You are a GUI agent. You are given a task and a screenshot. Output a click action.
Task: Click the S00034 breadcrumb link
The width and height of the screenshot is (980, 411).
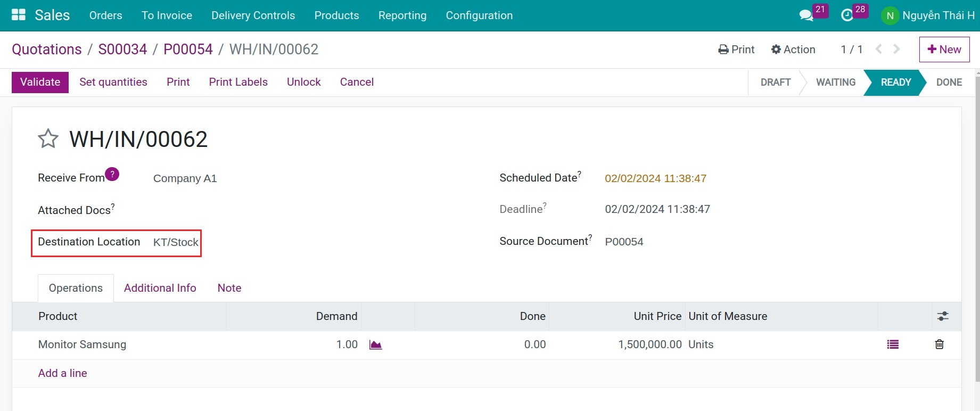(x=122, y=49)
